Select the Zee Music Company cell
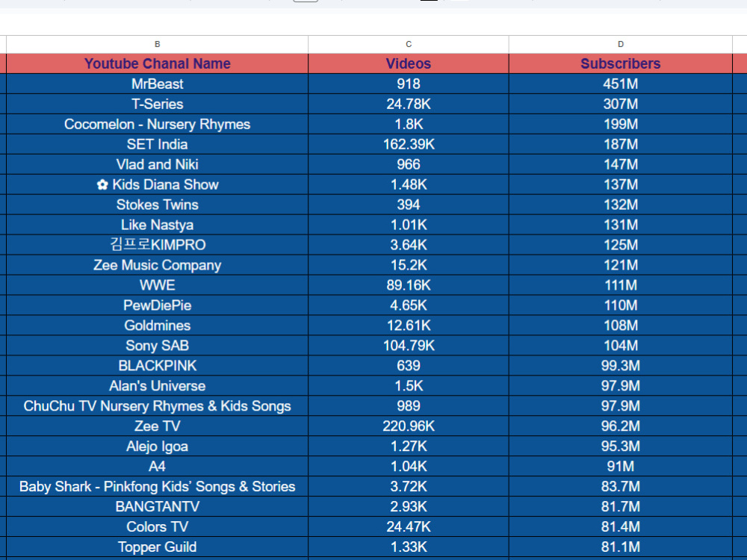 (157, 265)
